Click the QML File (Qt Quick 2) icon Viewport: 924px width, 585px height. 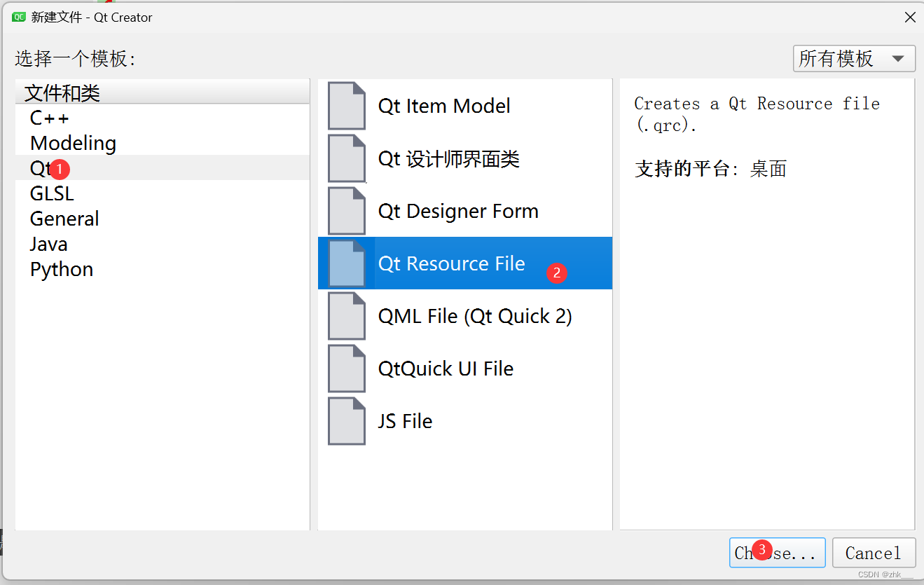[347, 316]
